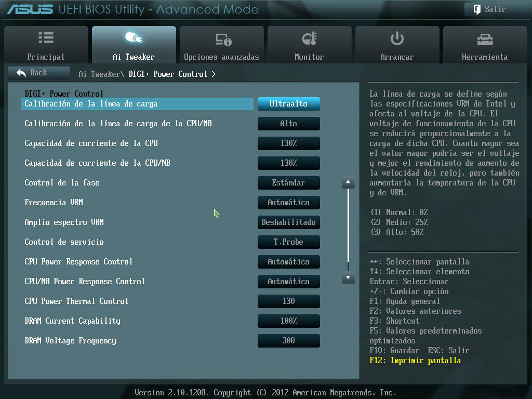This screenshot has width=532, height=399.
Task: Click the Opciones avanzadas chip icon
Action: (x=223, y=39)
